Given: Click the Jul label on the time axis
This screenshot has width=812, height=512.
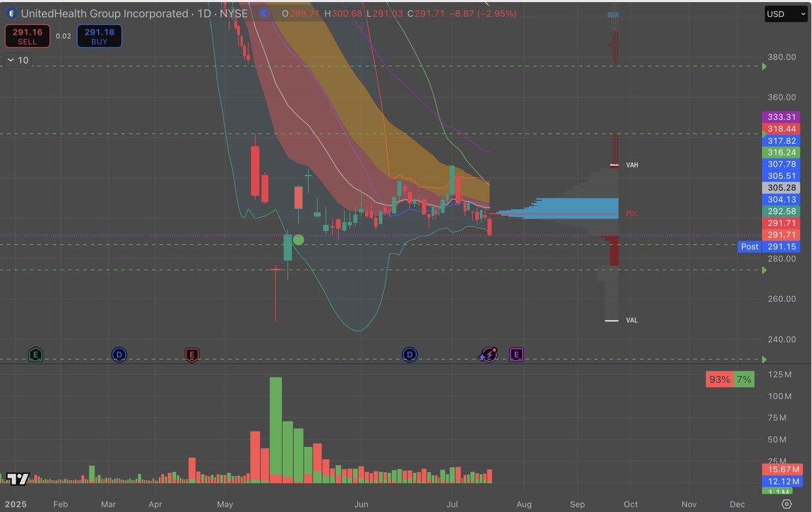Looking at the screenshot, I should click(x=453, y=504).
